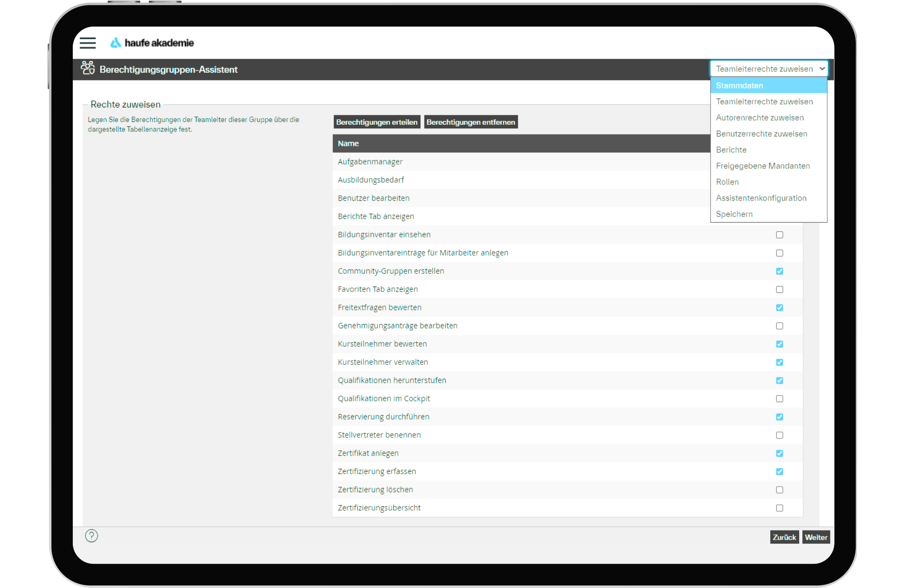904x588 pixels.
Task: Uncheck Kursteilnehmer verwalten checkbox
Action: pos(780,362)
